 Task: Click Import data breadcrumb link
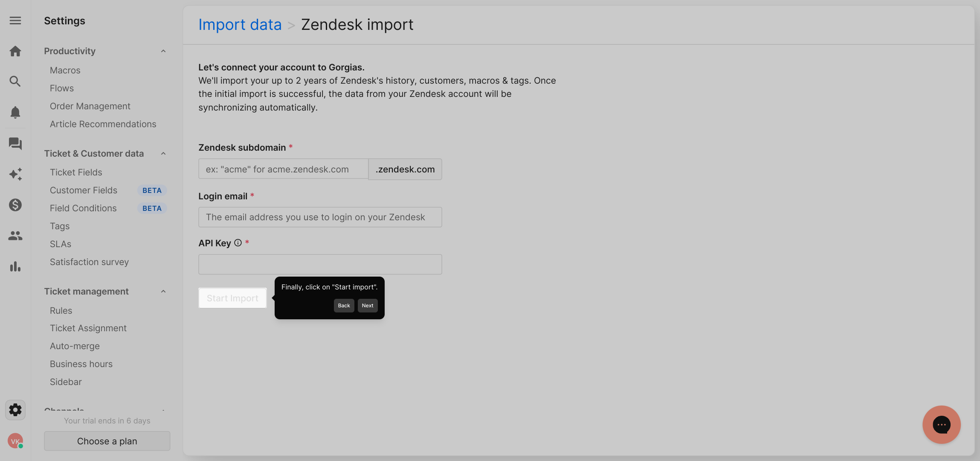click(x=240, y=25)
